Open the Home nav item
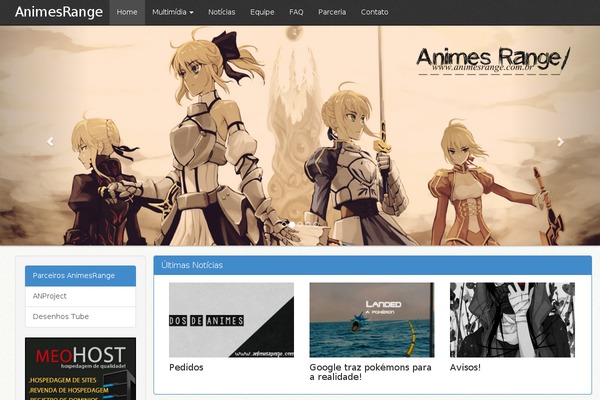This screenshot has width=600, height=400. tap(127, 12)
